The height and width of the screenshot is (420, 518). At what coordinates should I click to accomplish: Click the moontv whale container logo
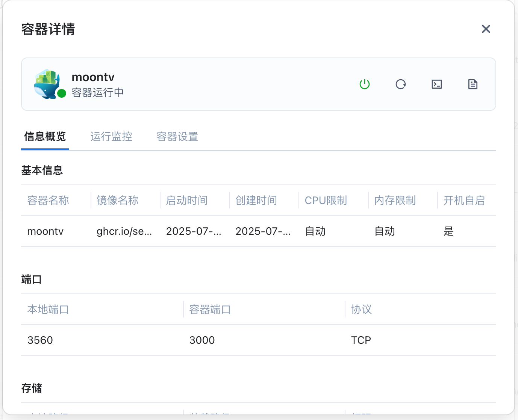click(47, 84)
